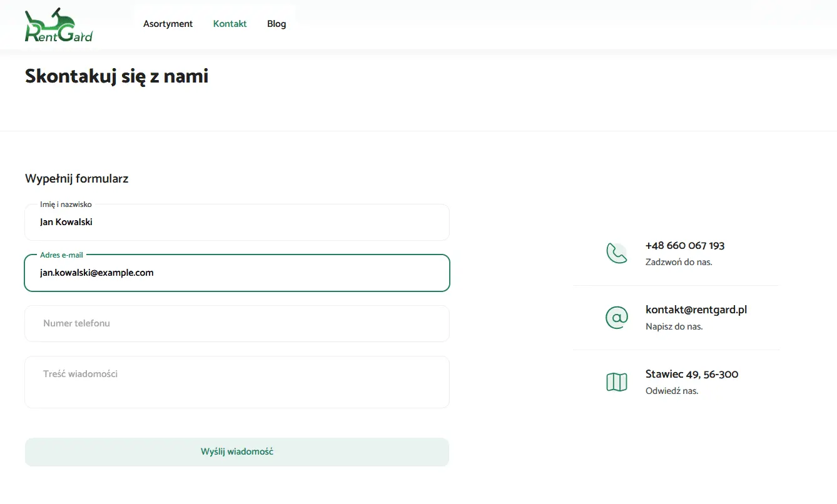Select the Numer telefonu input
Viewport: 837px width, 504px height.
click(236, 324)
